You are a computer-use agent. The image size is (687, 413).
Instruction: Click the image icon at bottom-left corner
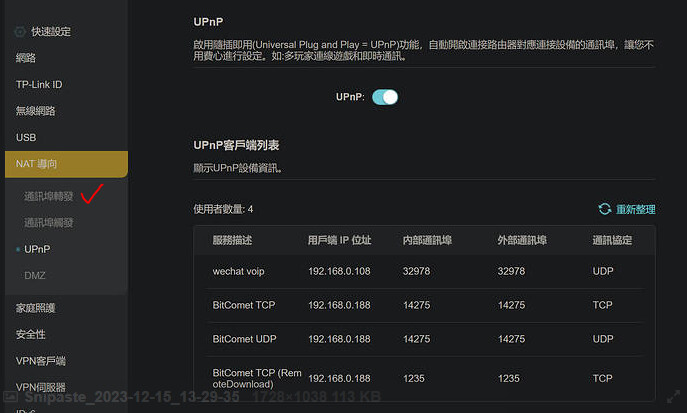point(10,397)
